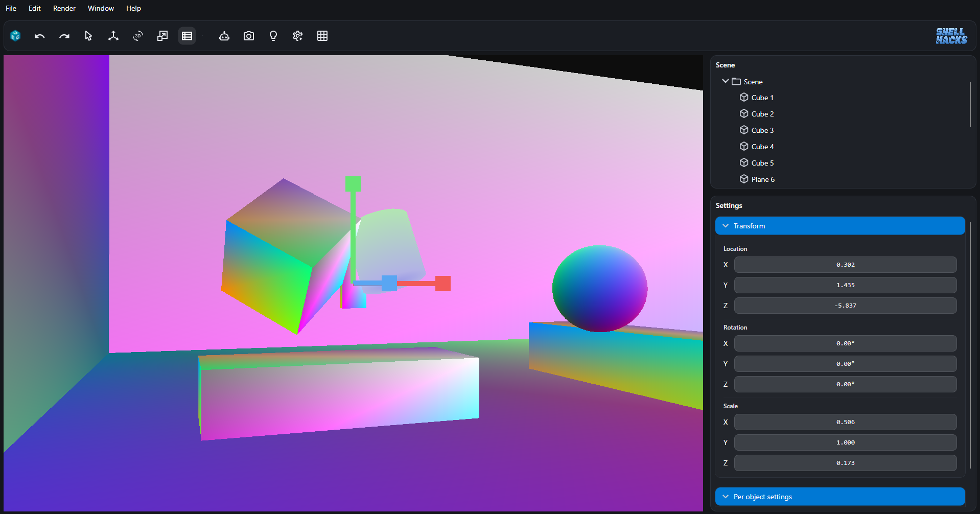Click the camera icon
Viewport: 980px width, 514px height.
[x=248, y=36]
